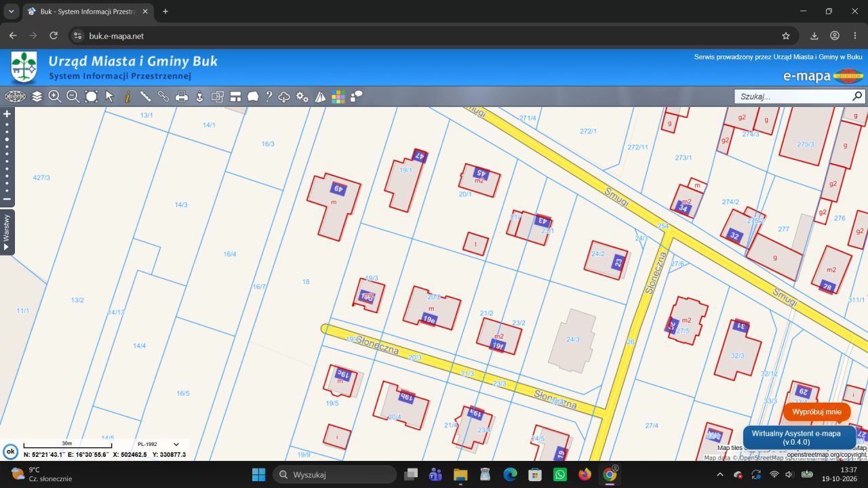Open the layers stack tool

point(37,96)
